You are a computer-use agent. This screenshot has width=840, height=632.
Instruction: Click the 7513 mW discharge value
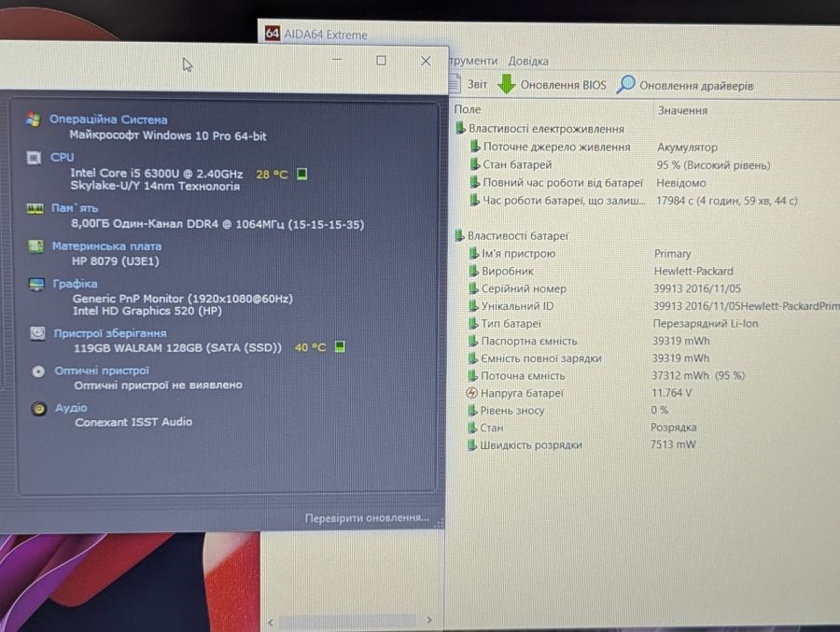point(672,444)
